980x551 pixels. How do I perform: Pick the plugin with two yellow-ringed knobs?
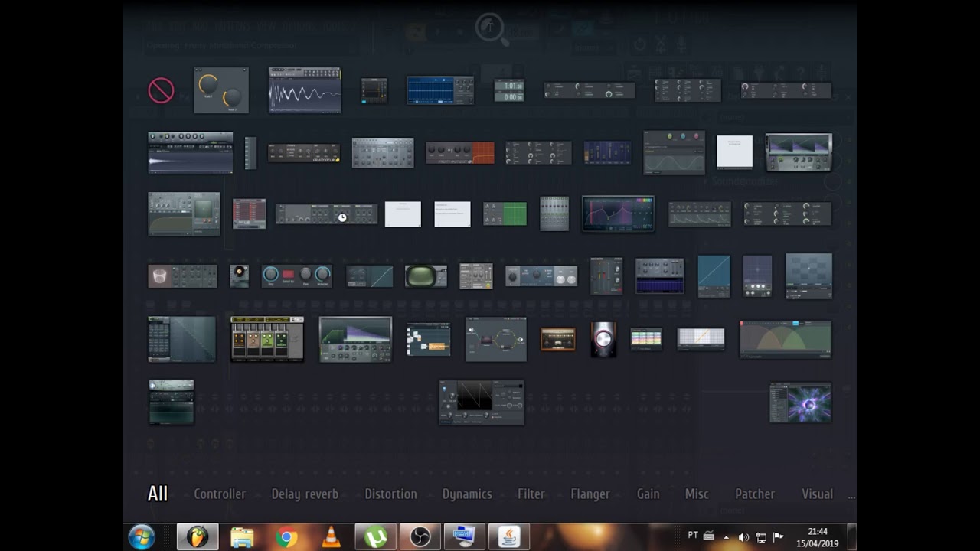pos(221,90)
